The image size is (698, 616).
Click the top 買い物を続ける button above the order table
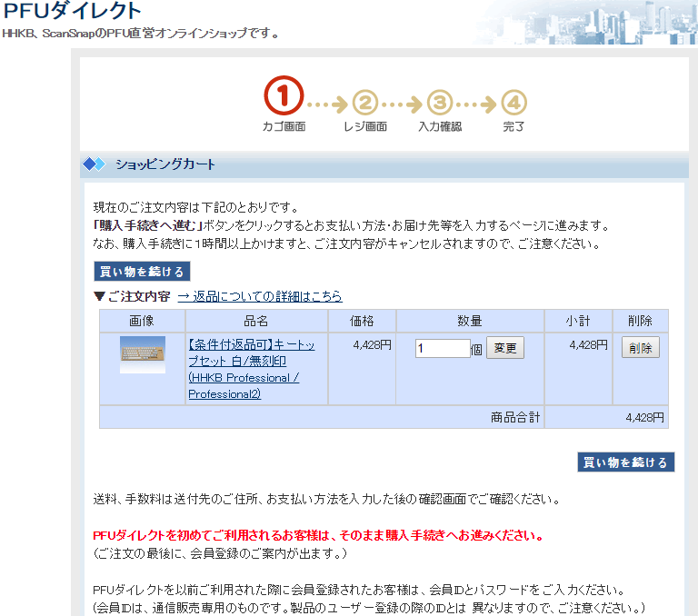coord(142,271)
